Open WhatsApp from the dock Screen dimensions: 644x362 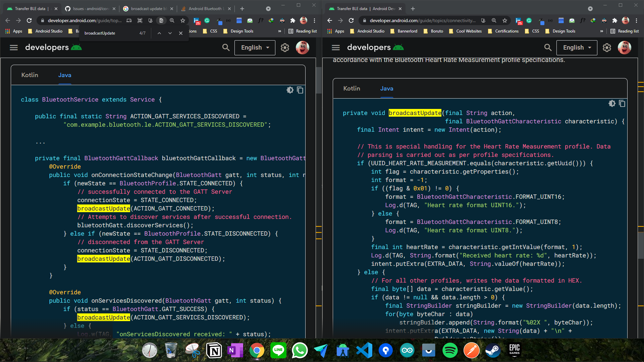tap(300, 351)
